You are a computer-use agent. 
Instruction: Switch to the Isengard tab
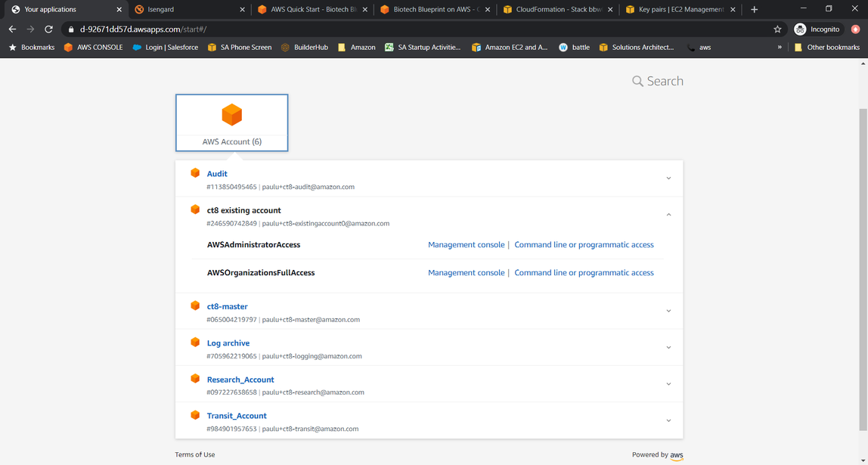tap(189, 9)
